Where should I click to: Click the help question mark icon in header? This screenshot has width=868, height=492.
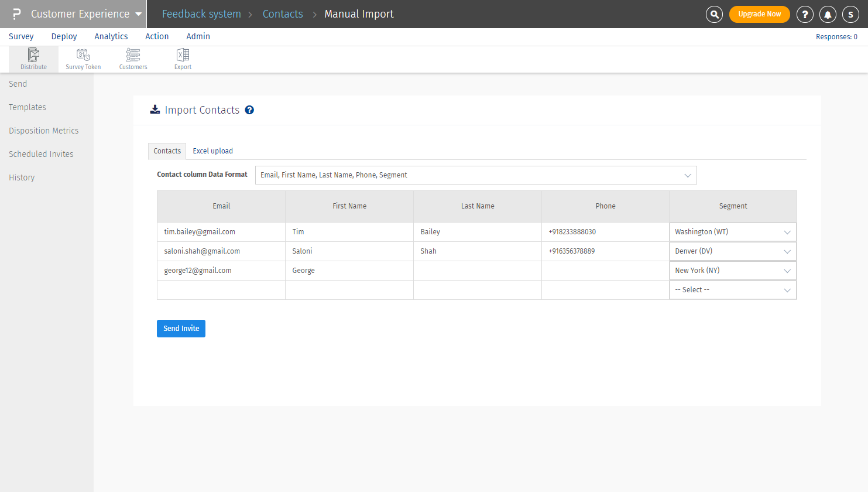[x=805, y=14]
